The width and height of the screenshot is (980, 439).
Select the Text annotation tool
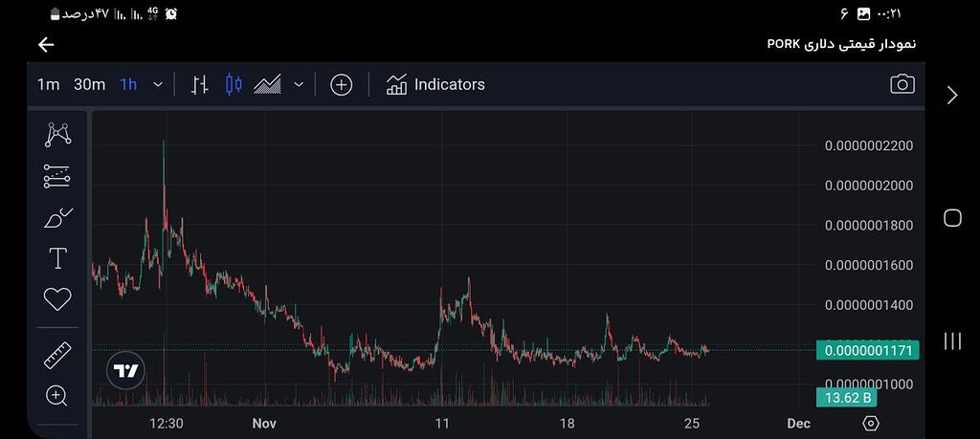(57, 258)
